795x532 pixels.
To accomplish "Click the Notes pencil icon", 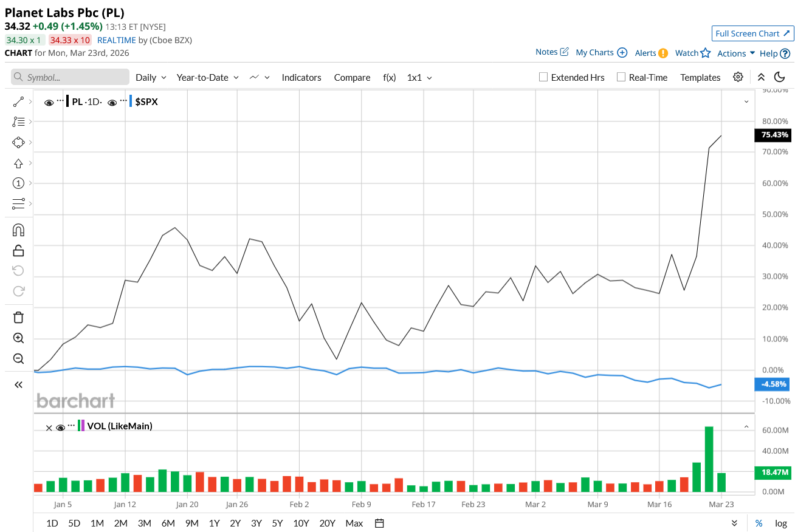I will click(x=564, y=52).
